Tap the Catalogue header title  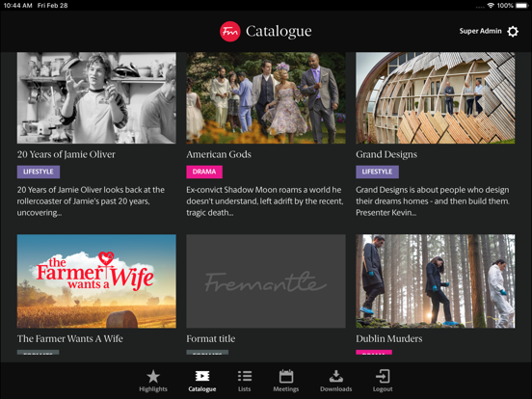279,31
